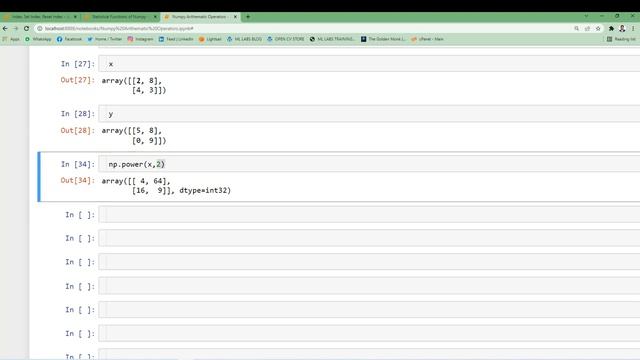Screen dimensions: 640x360
Task: Open the Facebook bookmark
Action: click(x=69, y=39)
